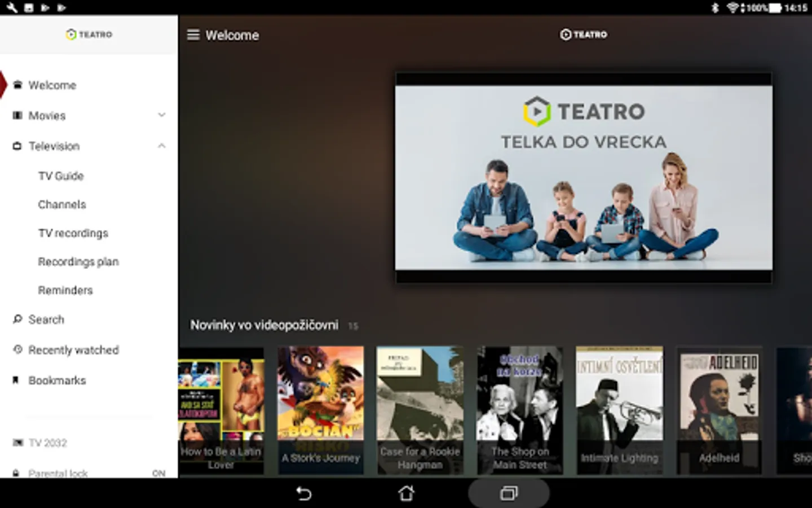Click the Teatro logo in sidebar header
Screen dimensions: 812x508
pyautogui.click(x=89, y=34)
